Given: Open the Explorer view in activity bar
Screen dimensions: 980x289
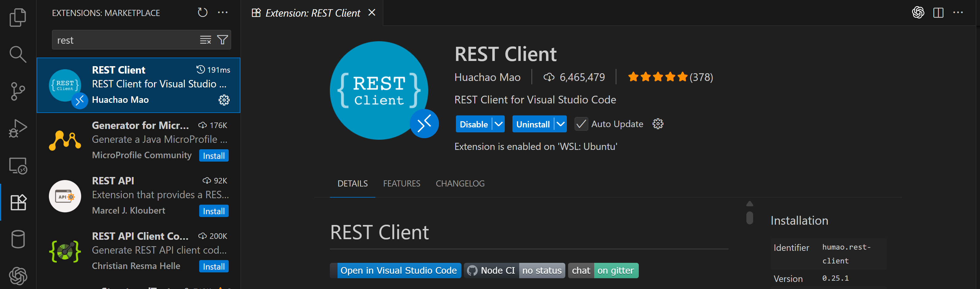Looking at the screenshot, I should coord(18,18).
